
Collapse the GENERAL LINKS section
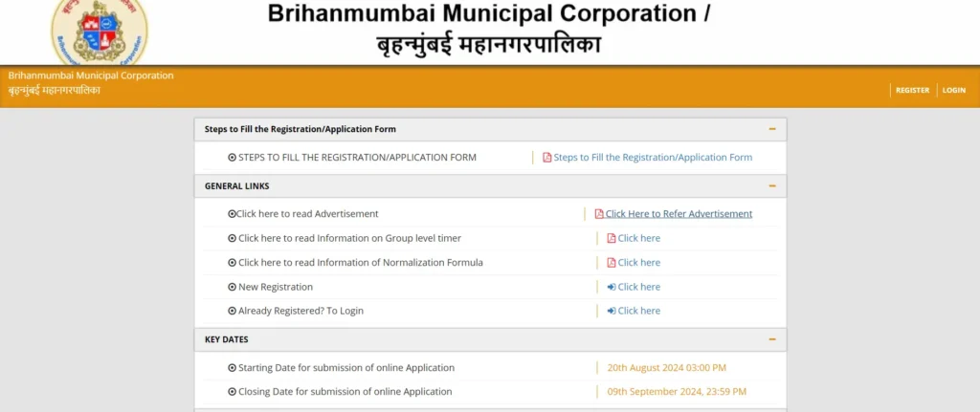[x=771, y=185]
